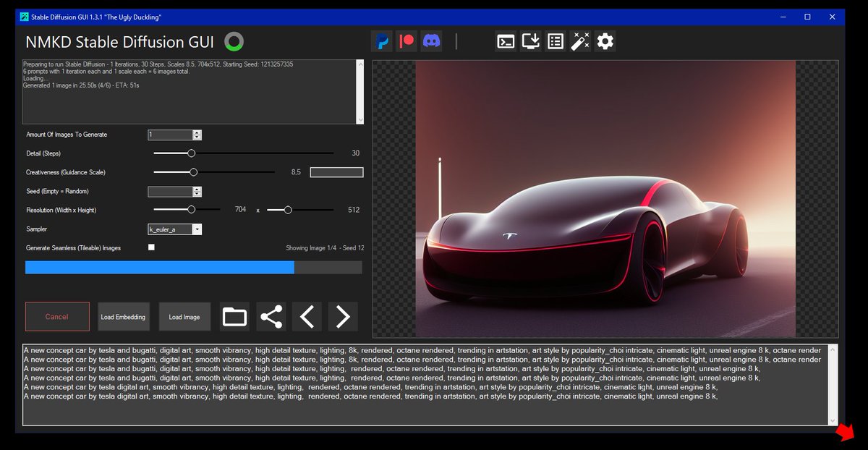Adjust the resolution height slider handle
The height and width of the screenshot is (450, 868).
tap(288, 210)
